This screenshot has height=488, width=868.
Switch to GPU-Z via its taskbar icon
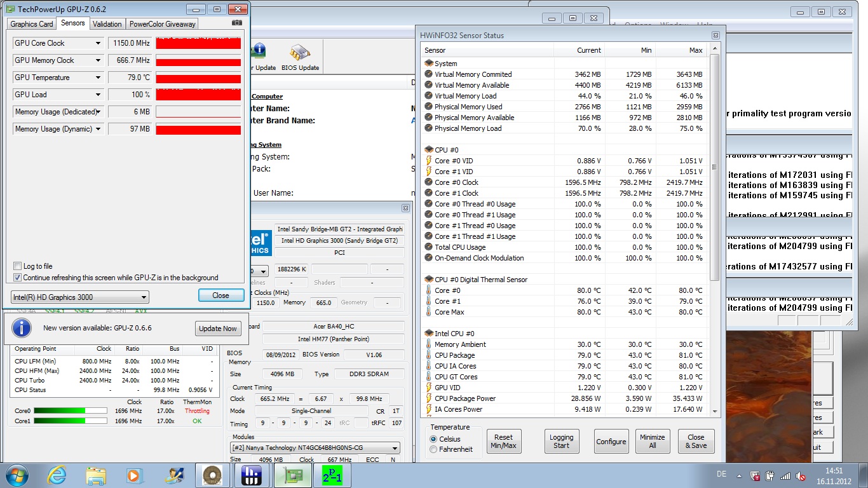click(294, 475)
